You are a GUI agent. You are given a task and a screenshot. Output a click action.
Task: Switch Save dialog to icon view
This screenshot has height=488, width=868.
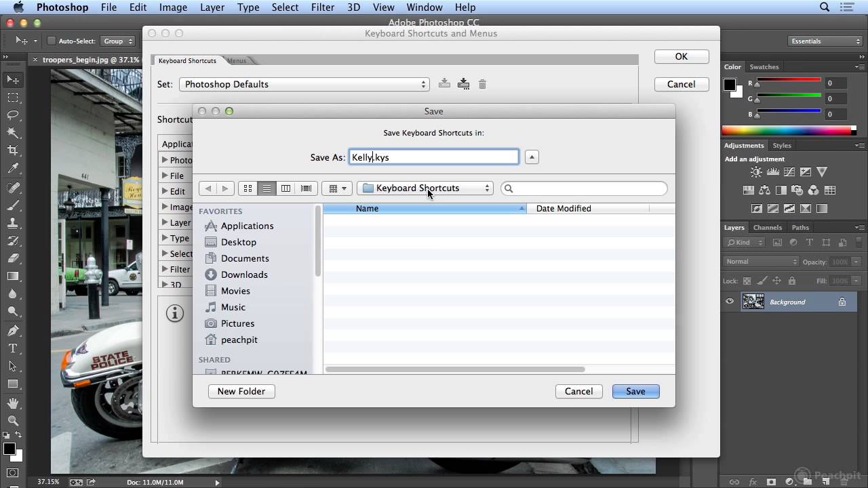click(x=248, y=188)
